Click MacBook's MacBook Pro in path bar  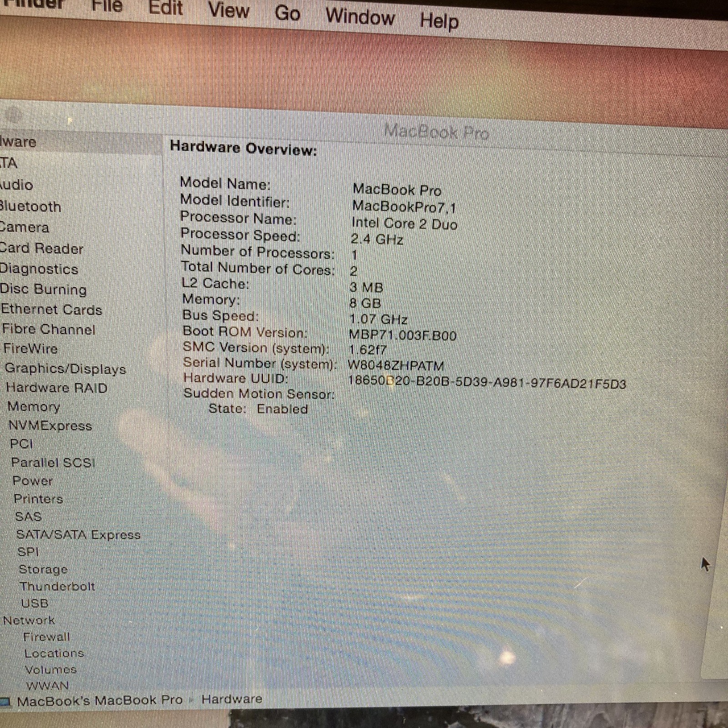click(100, 700)
